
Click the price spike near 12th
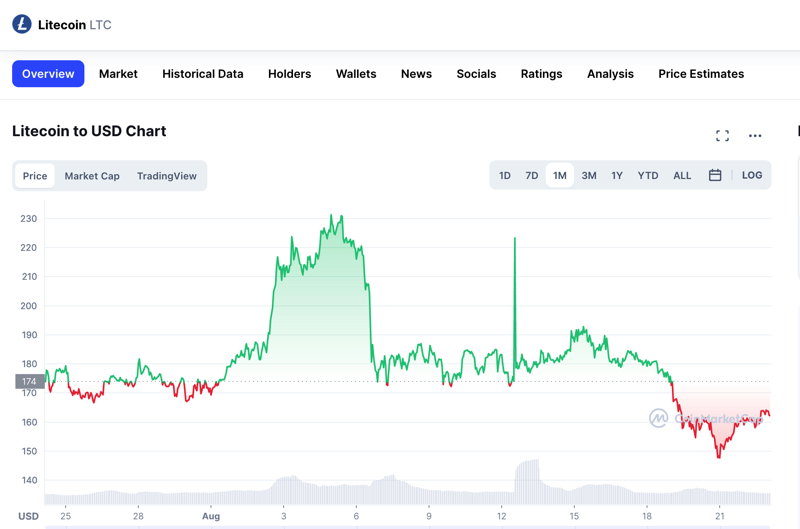(514, 306)
